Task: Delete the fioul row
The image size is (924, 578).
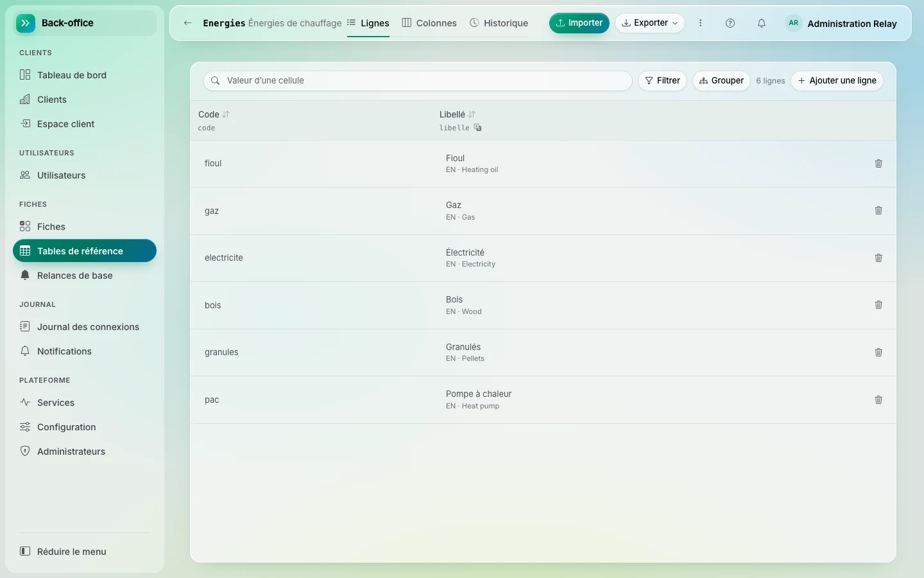Action: pos(878,164)
